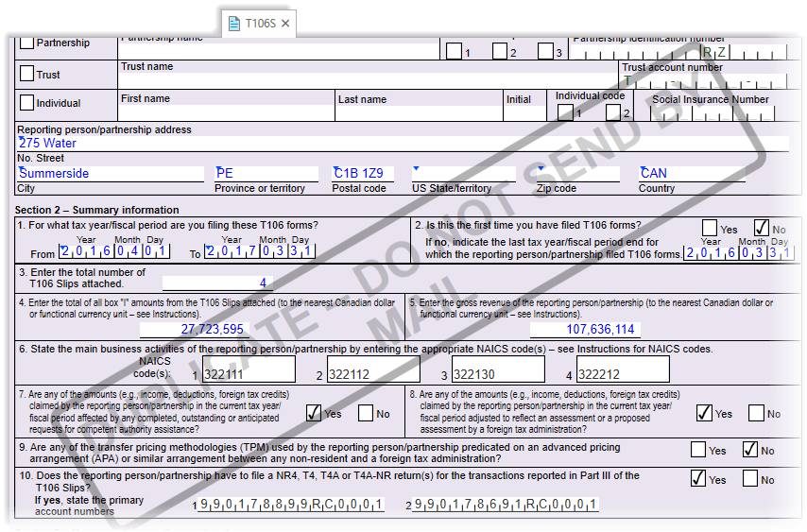Toggle Yes for question 8 foreign assessment
Image resolution: width=807 pixels, height=532 pixels.
click(705, 413)
